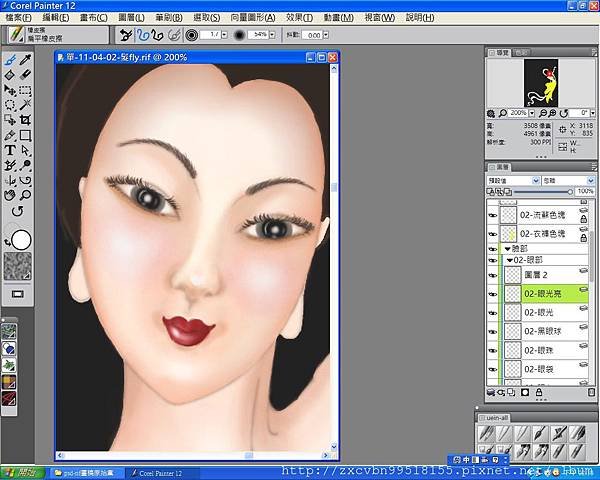Open the brush selector in the property bar
This screenshot has width=600, height=480.
click(x=57, y=34)
